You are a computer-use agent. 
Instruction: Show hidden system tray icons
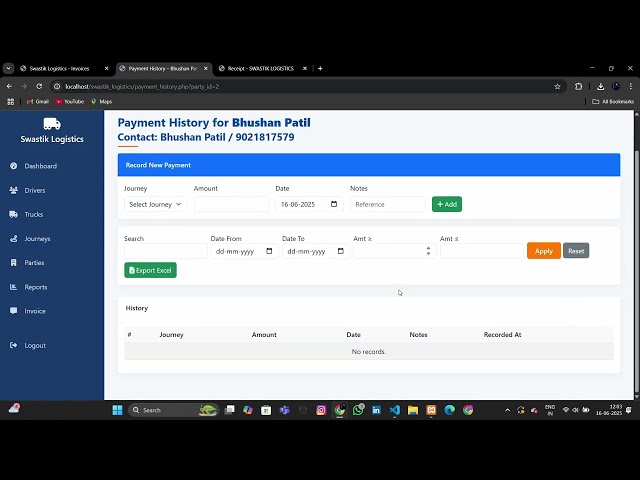507,410
